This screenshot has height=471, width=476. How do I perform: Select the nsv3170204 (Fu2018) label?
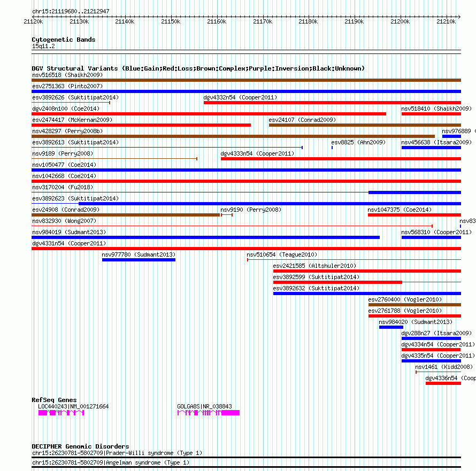coord(63,187)
